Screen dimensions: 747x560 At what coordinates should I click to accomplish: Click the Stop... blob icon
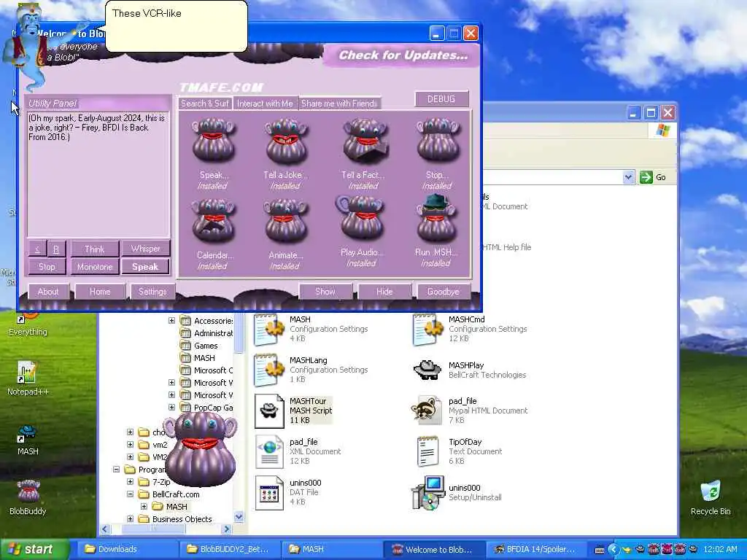pos(438,141)
